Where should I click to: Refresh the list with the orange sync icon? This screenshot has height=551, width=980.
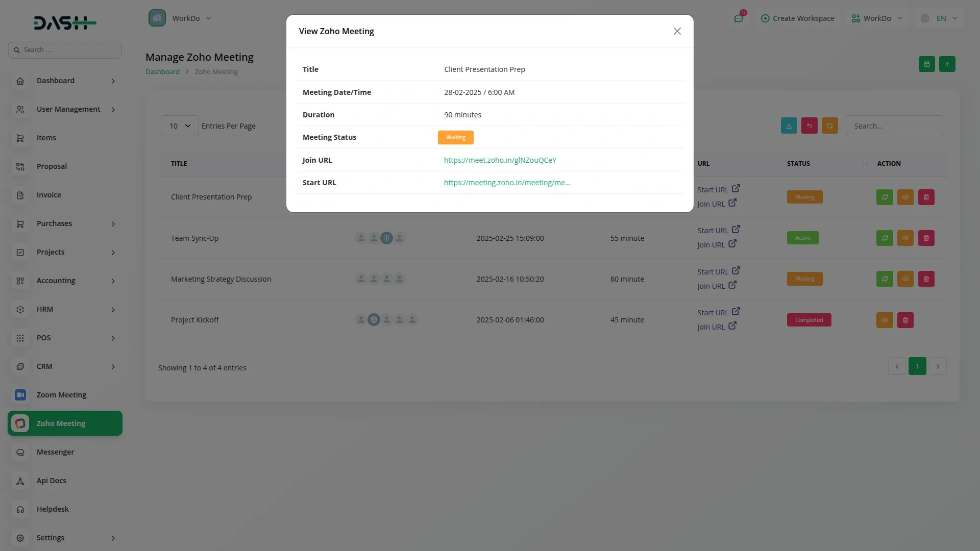[x=830, y=126]
